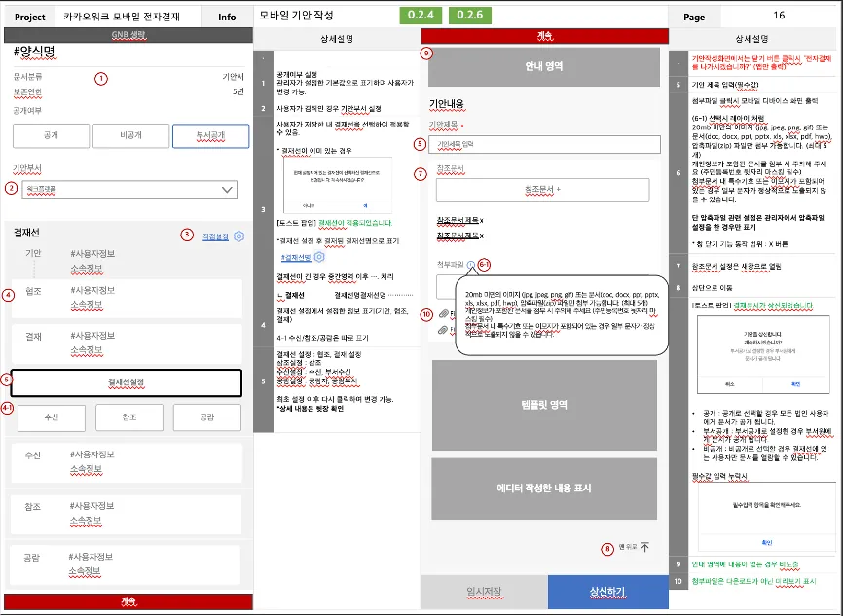Click the 모바일 기안 작성 title
The width and height of the screenshot is (843, 616).
tap(296, 16)
